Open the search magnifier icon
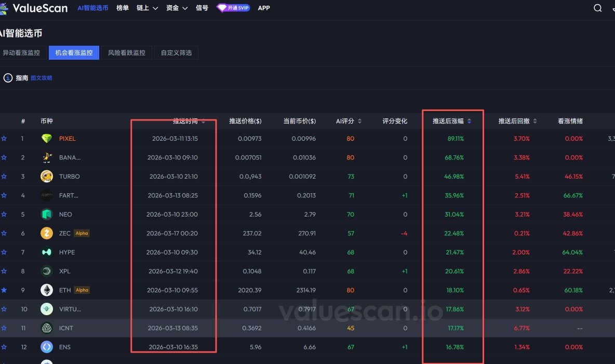Image resolution: width=615 pixels, height=364 pixels. point(598,8)
